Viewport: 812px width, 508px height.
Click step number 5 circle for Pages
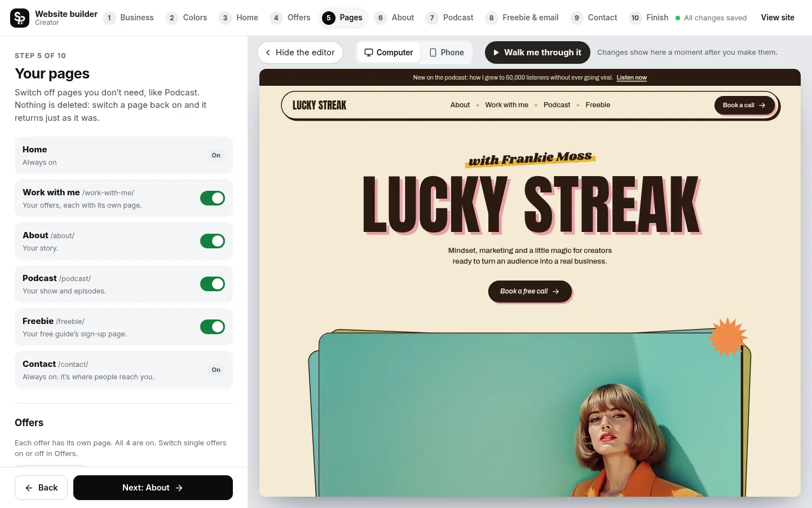(329, 18)
